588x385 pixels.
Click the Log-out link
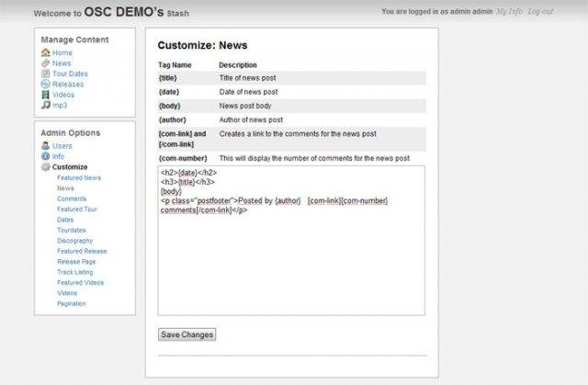(x=540, y=12)
